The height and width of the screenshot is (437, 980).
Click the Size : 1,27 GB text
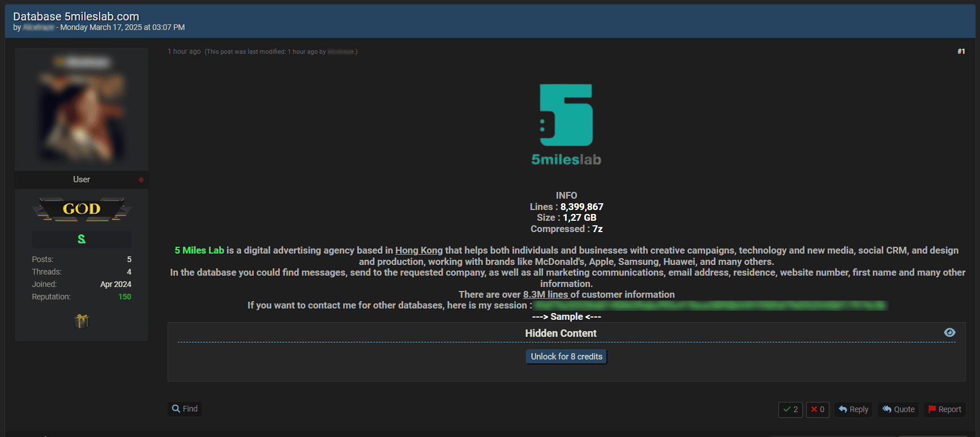click(x=566, y=217)
